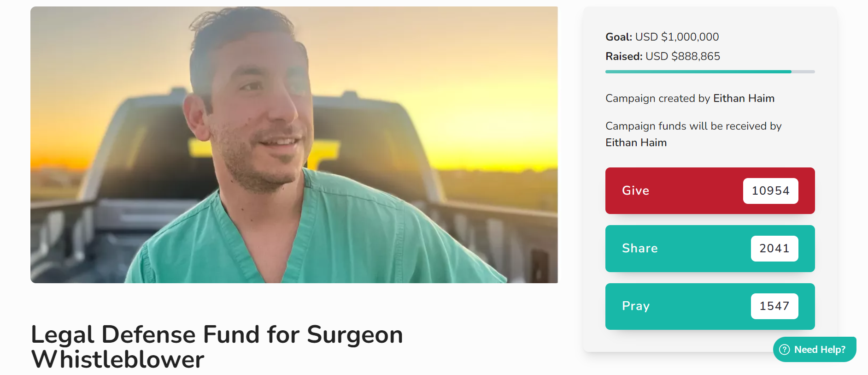This screenshot has width=868, height=375.
Task: Select the Pray button
Action: tap(710, 306)
